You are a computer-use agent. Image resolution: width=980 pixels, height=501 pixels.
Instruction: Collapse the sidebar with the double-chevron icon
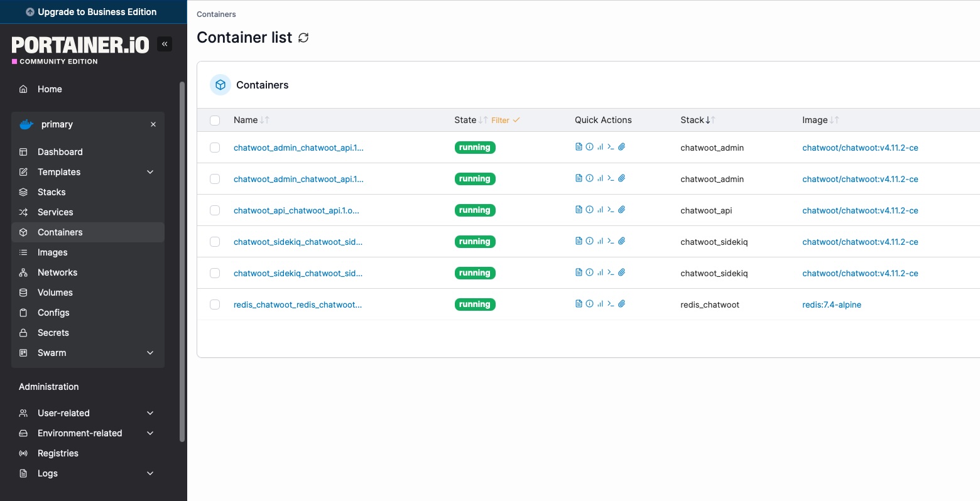(x=165, y=44)
